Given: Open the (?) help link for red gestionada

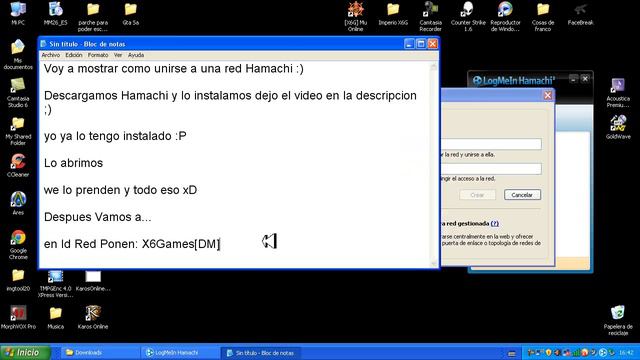Looking at the screenshot, I should coord(495,223).
